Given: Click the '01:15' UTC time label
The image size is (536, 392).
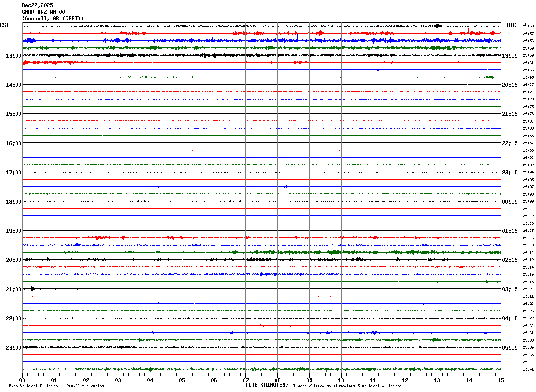Looking at the screenshot, I should point(510,231).
